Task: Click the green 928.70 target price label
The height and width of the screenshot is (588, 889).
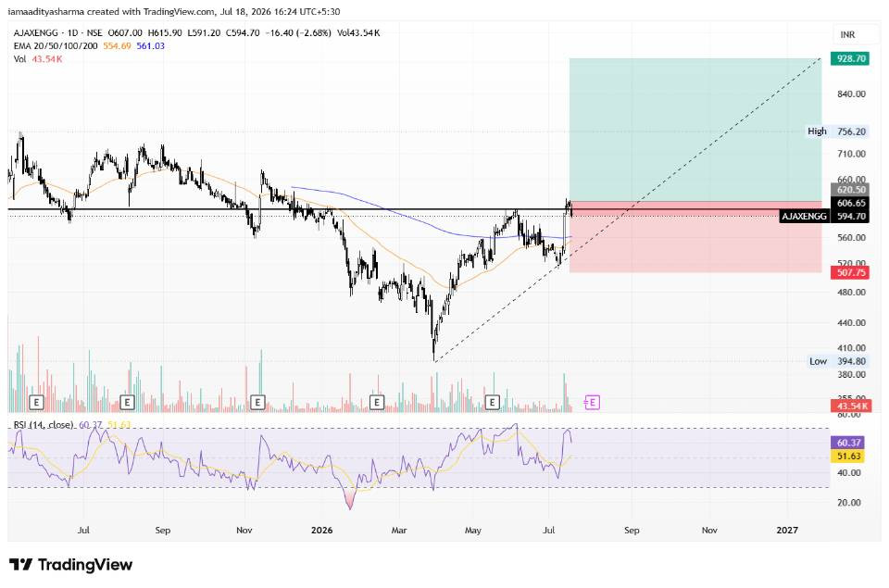Action: pos(850,58)
